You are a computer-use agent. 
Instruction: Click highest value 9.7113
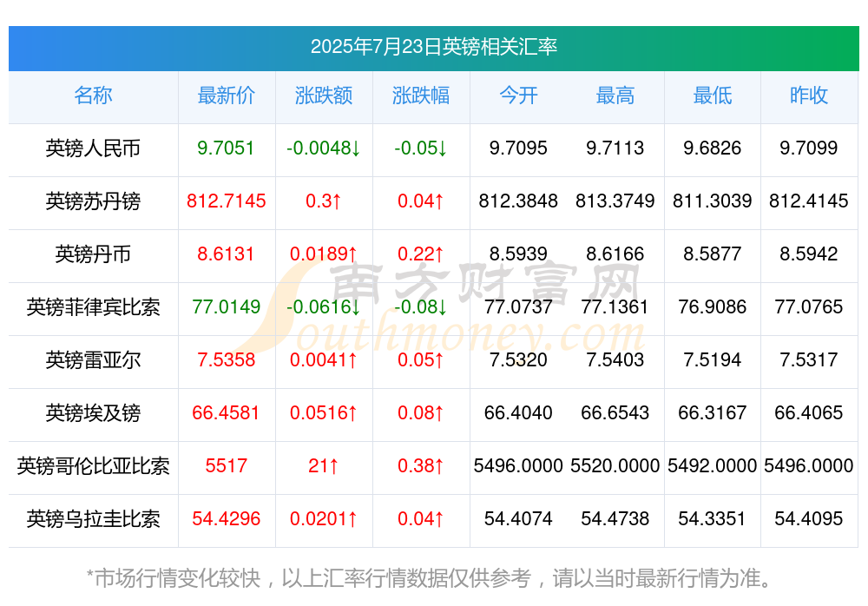coord(615,148)
